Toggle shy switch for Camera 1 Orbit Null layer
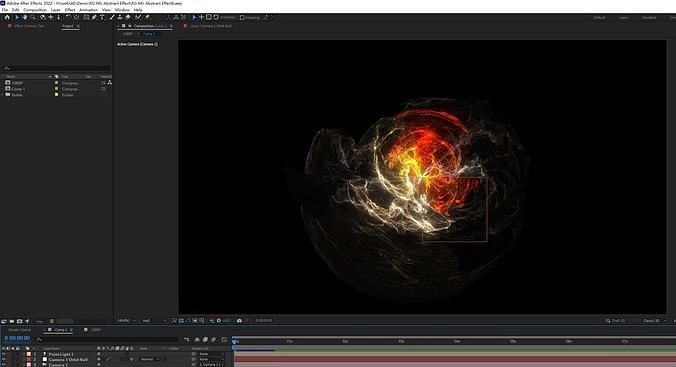The height and width of the screenshot is (367, 676). point(99,359)
